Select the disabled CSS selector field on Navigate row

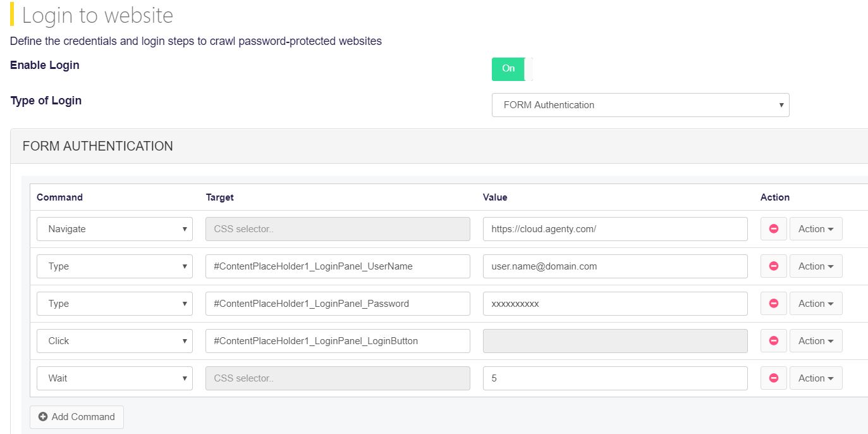tap(338, 229)
